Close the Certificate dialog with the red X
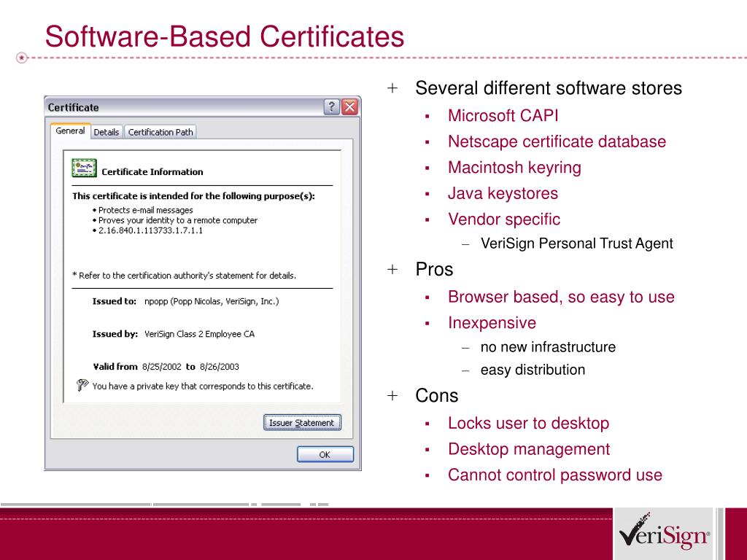This screenshot has height=560, width=747. 350,107
